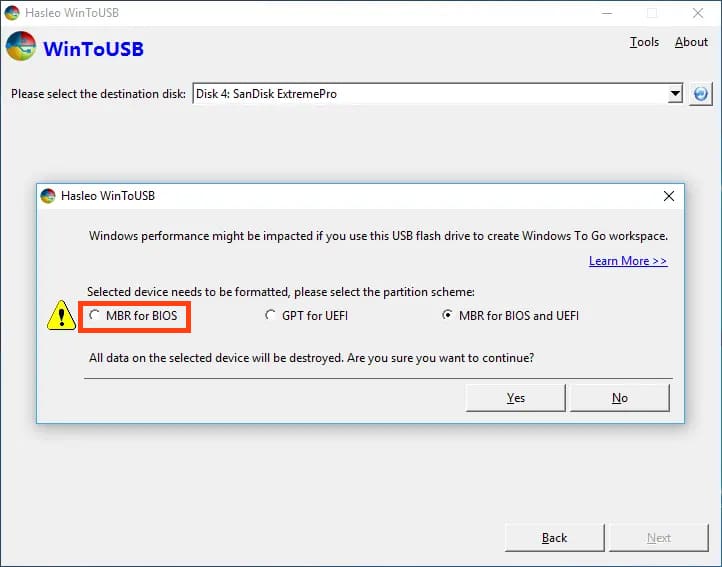Select the MBR for BIOS option
The width and height of the screenshot is (722, 567).
95,316
